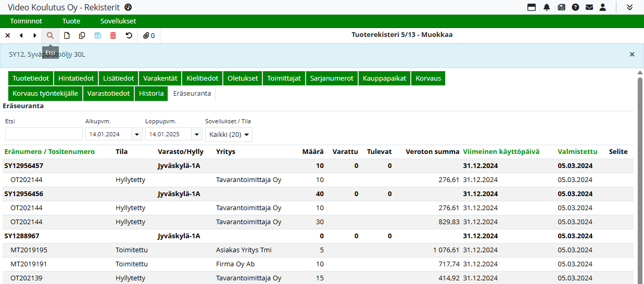The image size is (644, 284).
Task: Click the undo changes arrow icon
Action: pyautogui.click(x=129, y=35)
